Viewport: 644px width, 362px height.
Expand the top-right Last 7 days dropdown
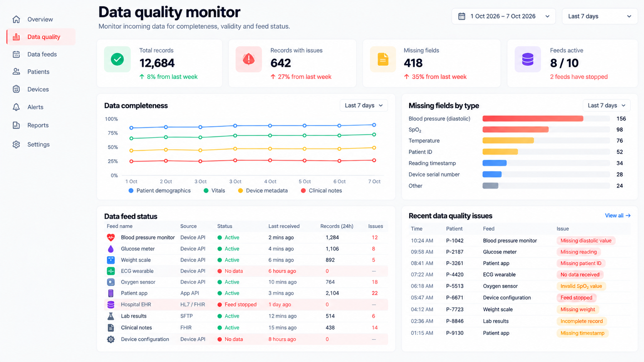pos(600,16)
